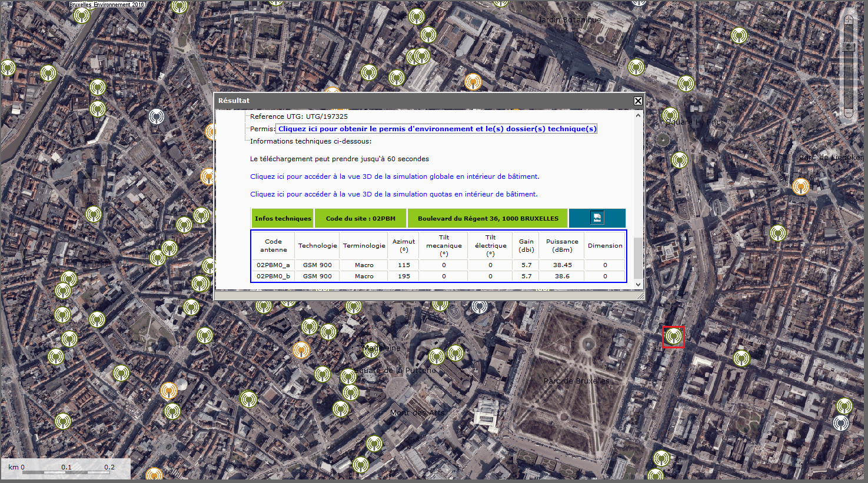
Task: Click green antenna marker left of the zoom slider
Action: pyautogui.click(x=739, y=35)
